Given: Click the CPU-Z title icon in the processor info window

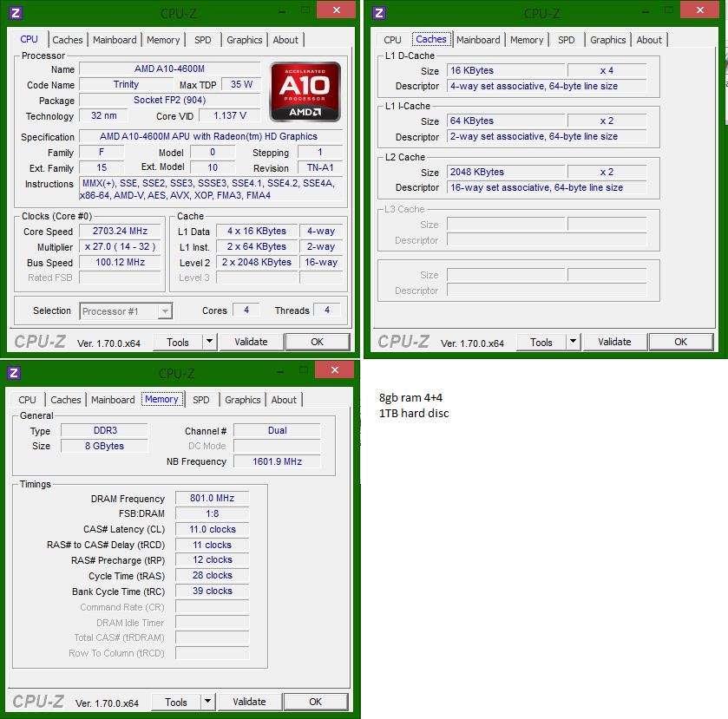Looking at the screenshot, I should tap(15, 13).
